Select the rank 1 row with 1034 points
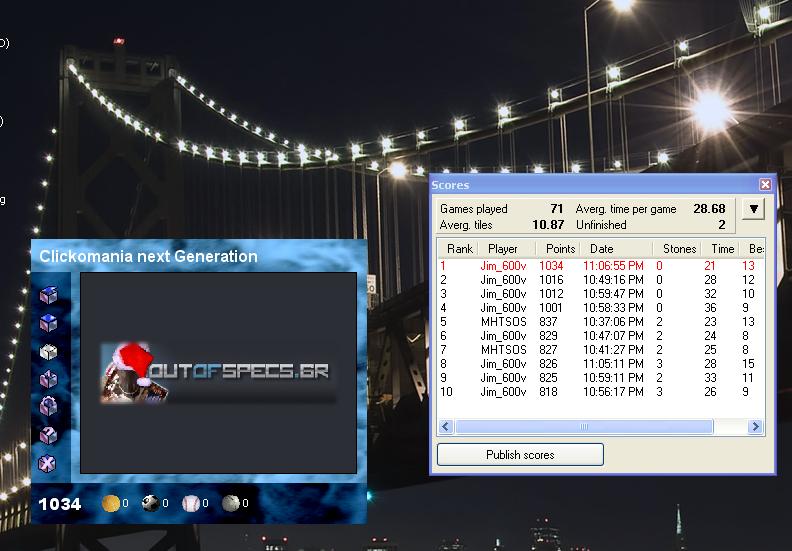The height and width of the screenshot is (551, 792). coord(601,266)
